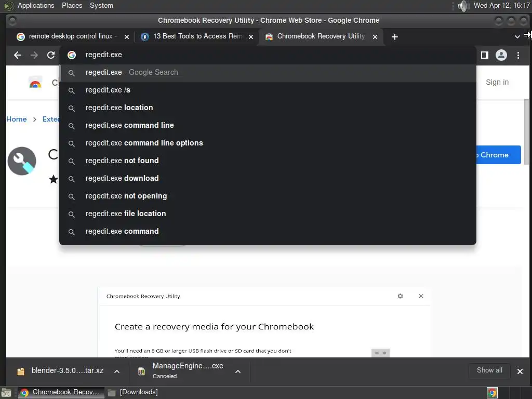Close the remote desktop control linux tab
This screenshot has width=532, height=399.
pyautogui.click(x=127, y=37)
